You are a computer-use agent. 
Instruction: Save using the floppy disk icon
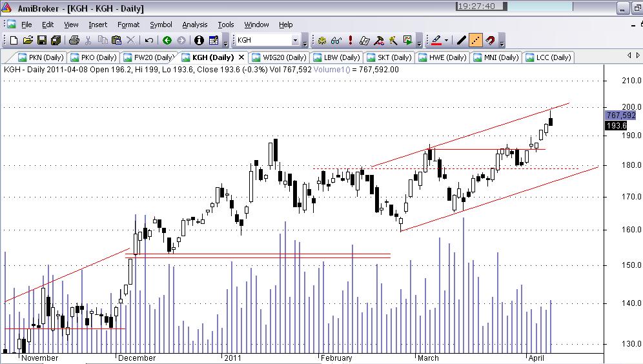click(x=42, y=41)
